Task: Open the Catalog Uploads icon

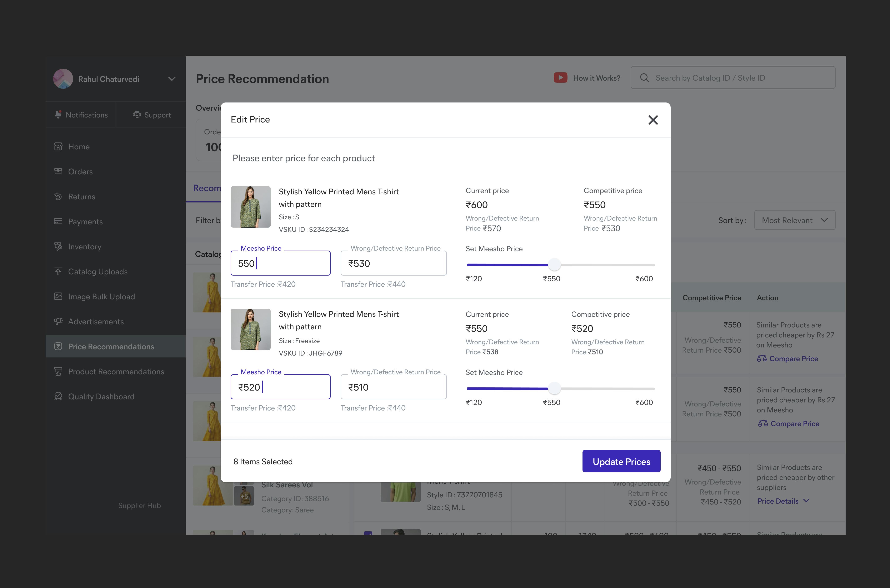Action: [x=58, y=271]
